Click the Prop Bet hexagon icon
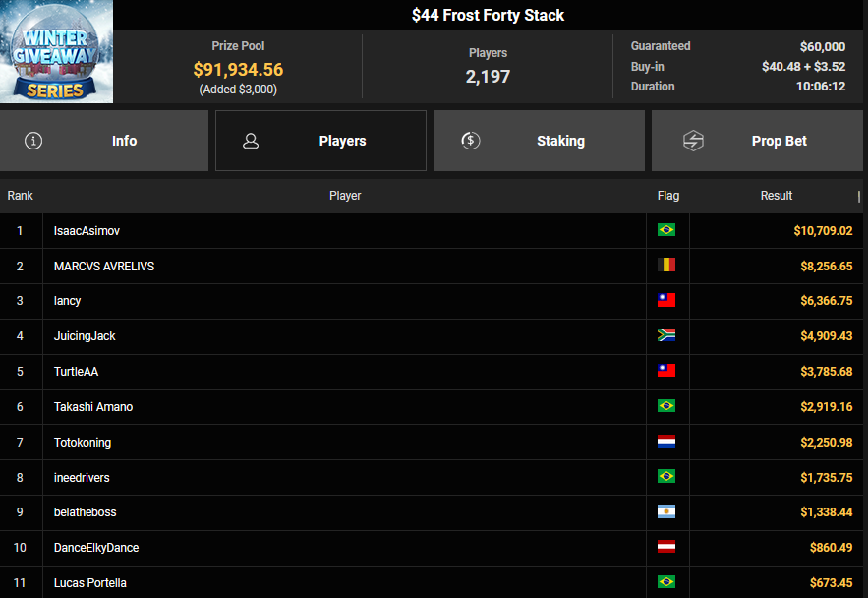 pos(693,141)
